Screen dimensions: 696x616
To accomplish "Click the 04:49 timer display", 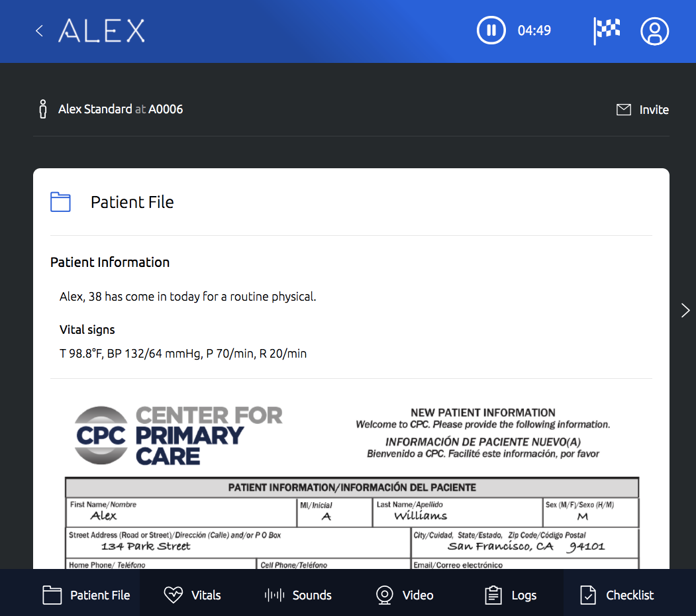I will click(x=534, y=30).
